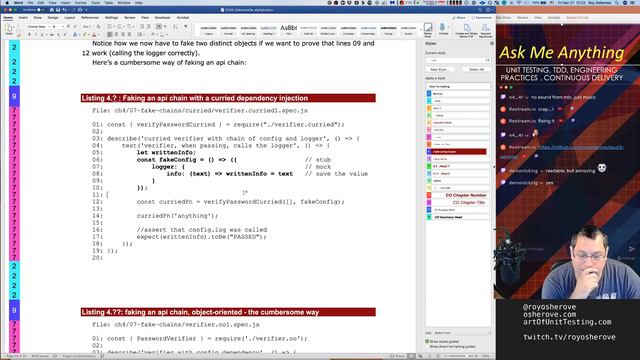Switch to the Review ribbon tab
This screenshot has width=640, height=360.
(x=130, y=18)
